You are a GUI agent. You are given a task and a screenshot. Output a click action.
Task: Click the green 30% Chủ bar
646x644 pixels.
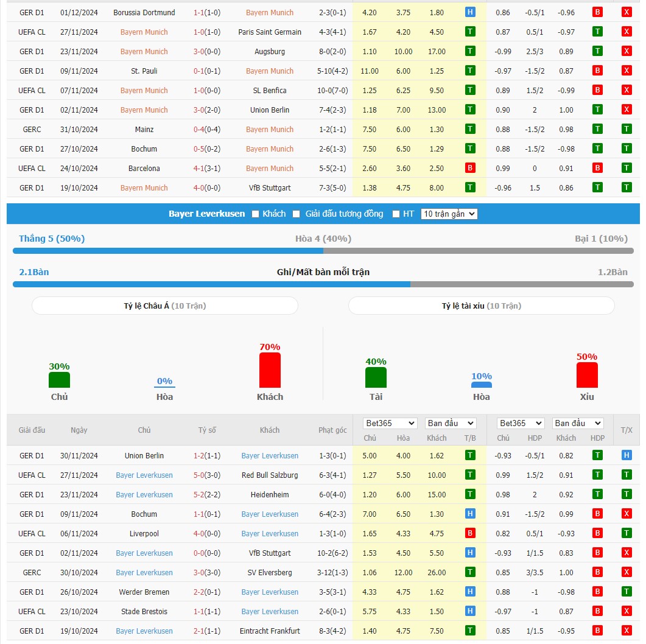(59, 380)
